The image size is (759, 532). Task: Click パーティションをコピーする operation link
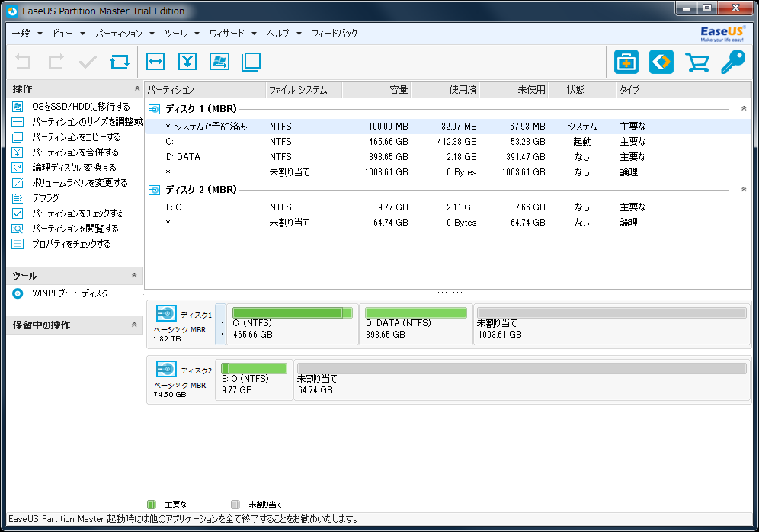tap(76, 137)
